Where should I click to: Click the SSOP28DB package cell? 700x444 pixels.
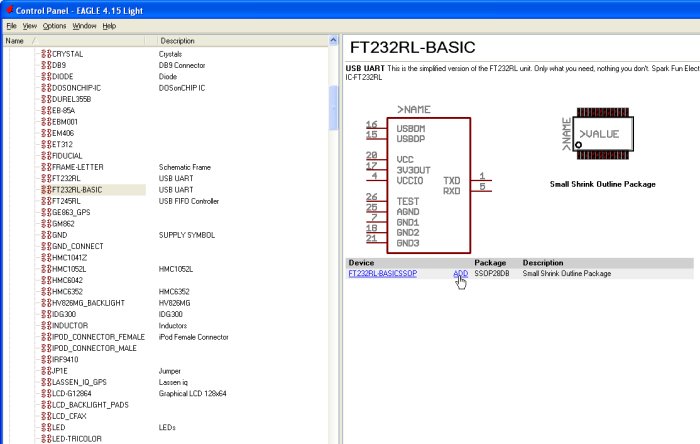click(x=492, y=273)
